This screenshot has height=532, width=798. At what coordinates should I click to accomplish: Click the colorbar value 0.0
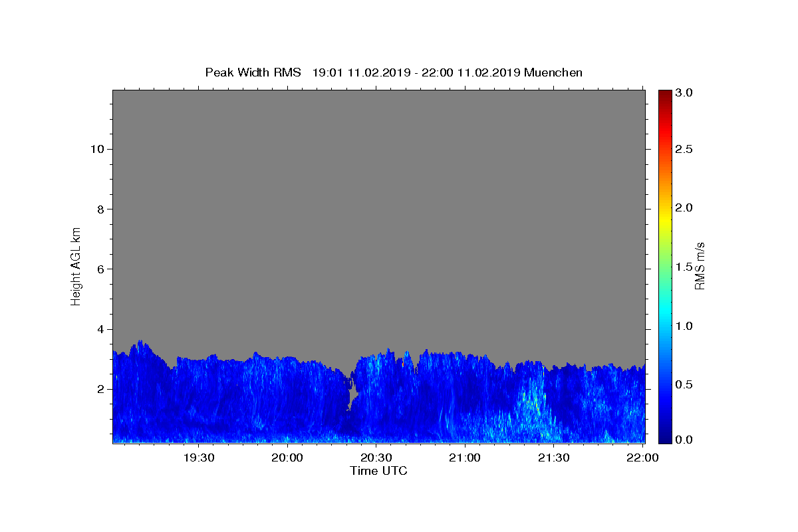(684, 440)
